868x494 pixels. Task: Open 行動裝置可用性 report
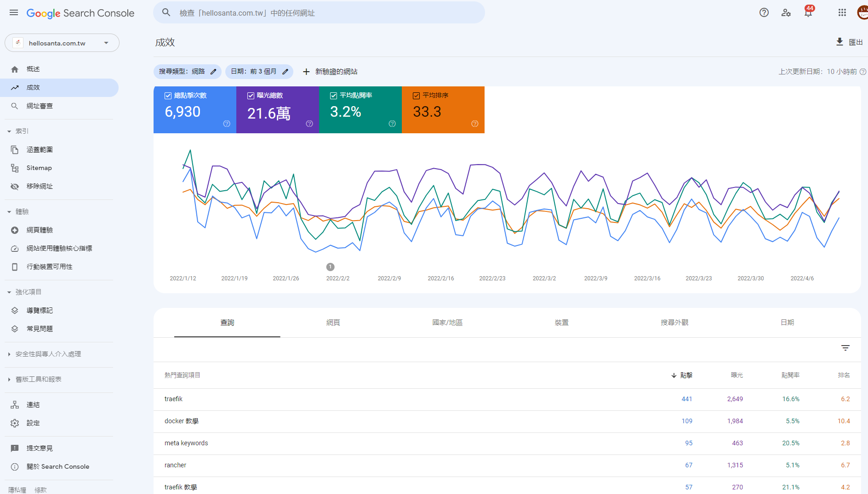(59, 267)
